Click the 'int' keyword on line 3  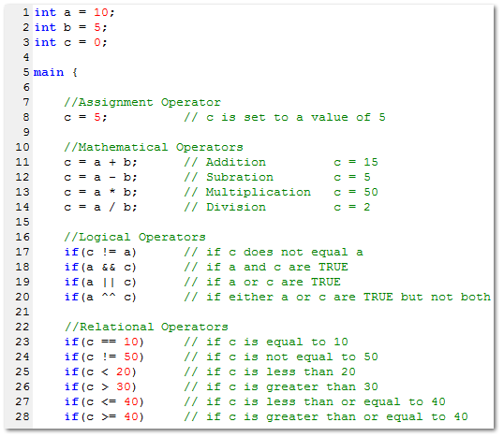(x=45, y=42)
